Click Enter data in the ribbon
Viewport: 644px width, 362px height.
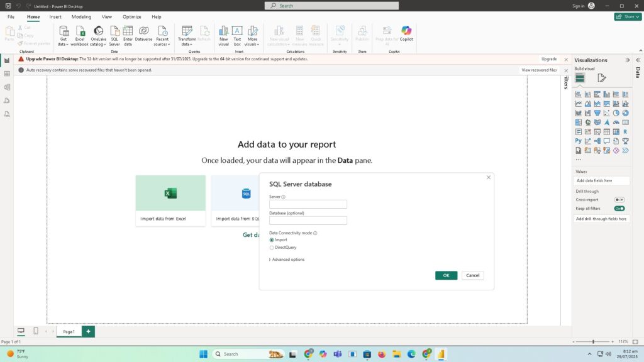coord(128,36)
